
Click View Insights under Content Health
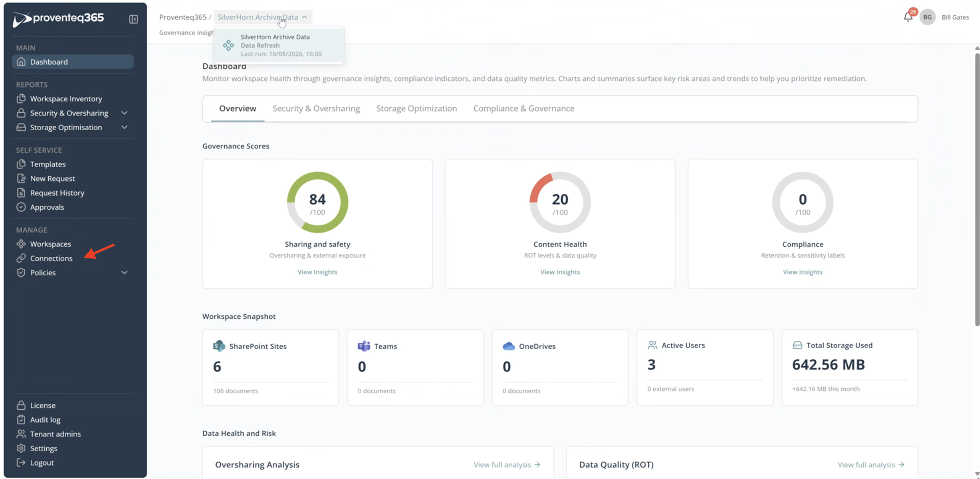click(560, 272)
